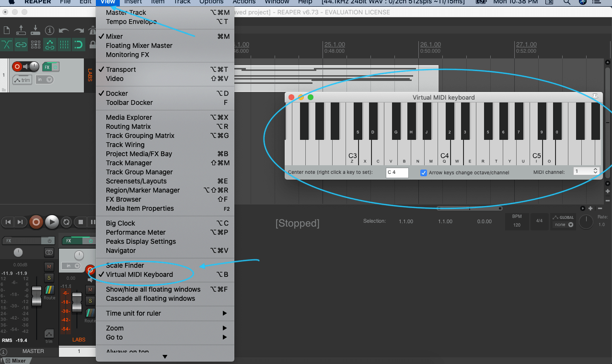Click the Open Project upload-arrow icon

pyautogui.click(x=21, y=30)
